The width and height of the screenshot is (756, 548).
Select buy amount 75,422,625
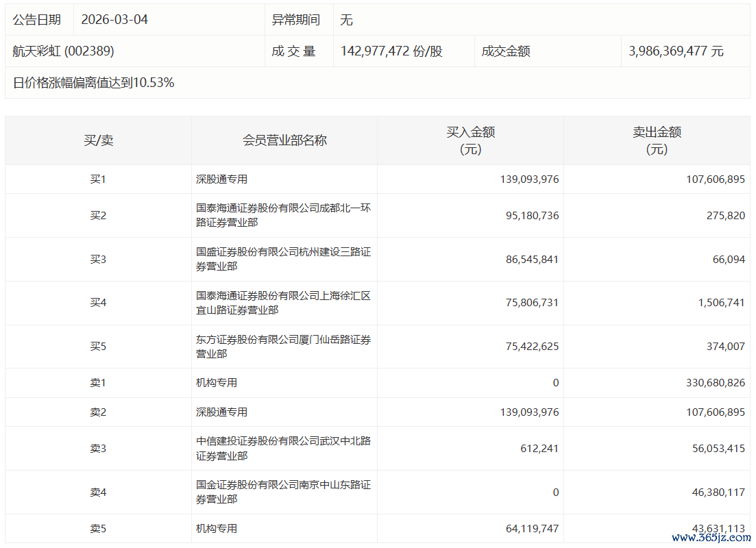tap(533, 347)
